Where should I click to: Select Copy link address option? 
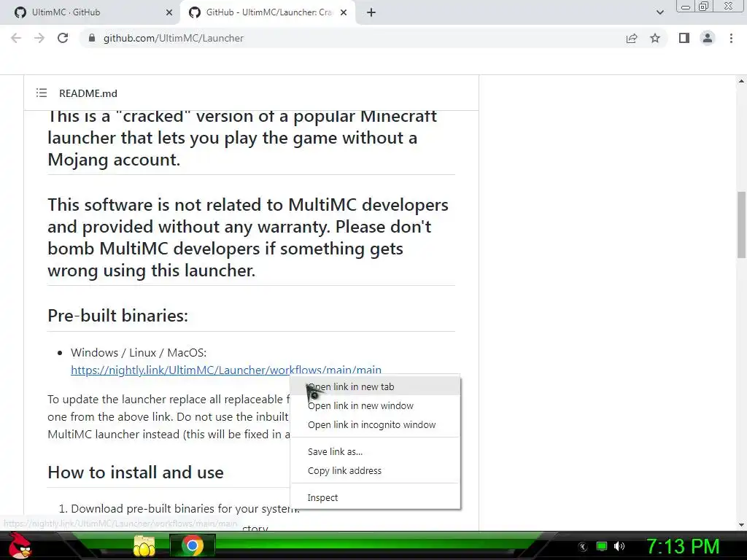pos(376,470)
